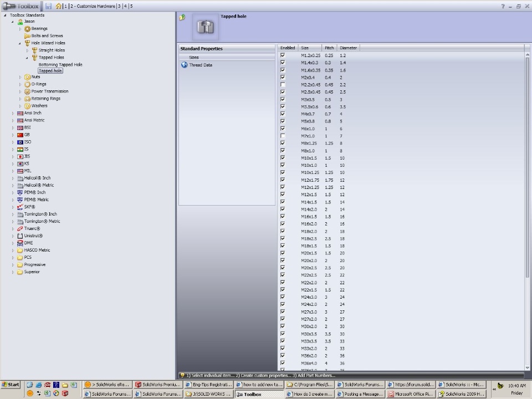Click the sizes list scroll up arrow

coord(527,55)
